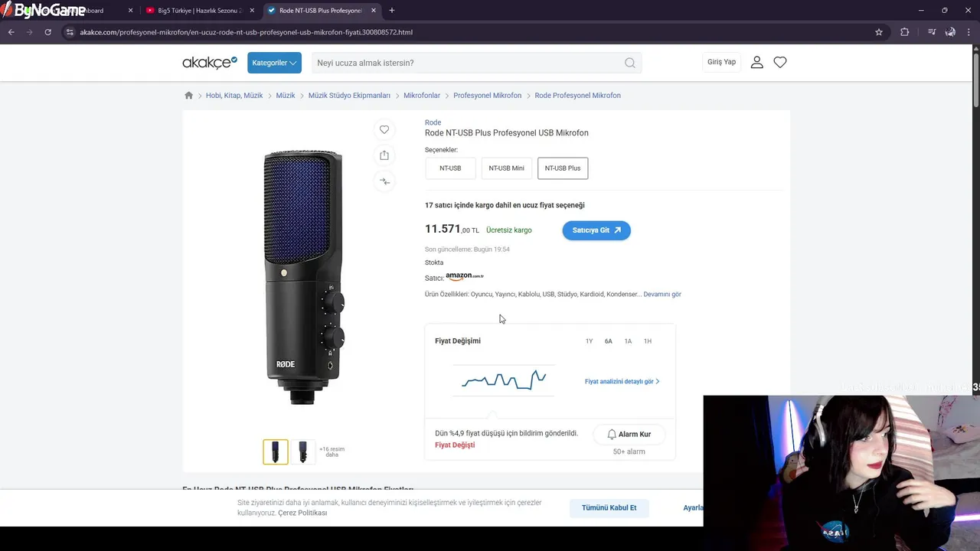Click the akakçe logo

coord(210,63)
